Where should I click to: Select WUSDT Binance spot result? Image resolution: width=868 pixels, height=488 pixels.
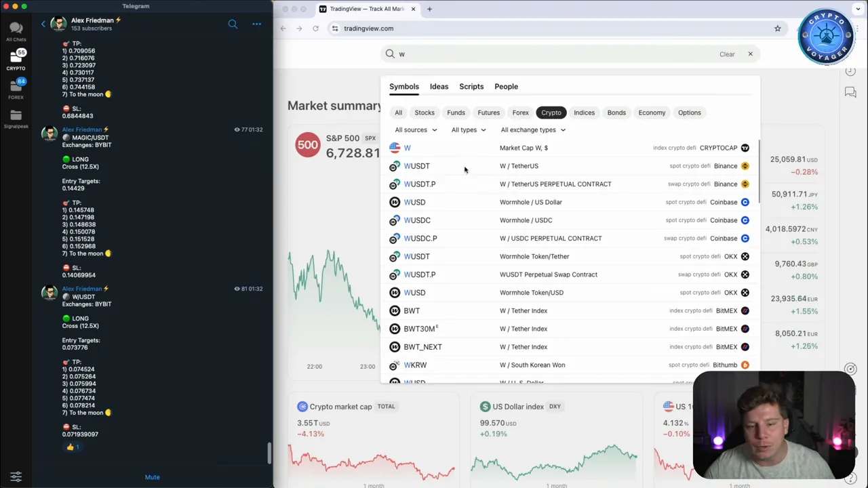point(570,166)
